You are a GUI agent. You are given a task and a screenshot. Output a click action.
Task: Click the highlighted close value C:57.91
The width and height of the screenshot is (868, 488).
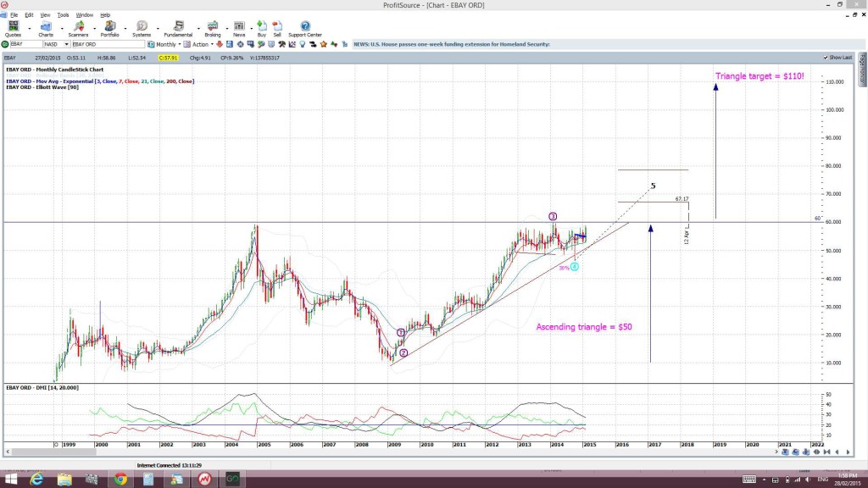pos(168,58)
